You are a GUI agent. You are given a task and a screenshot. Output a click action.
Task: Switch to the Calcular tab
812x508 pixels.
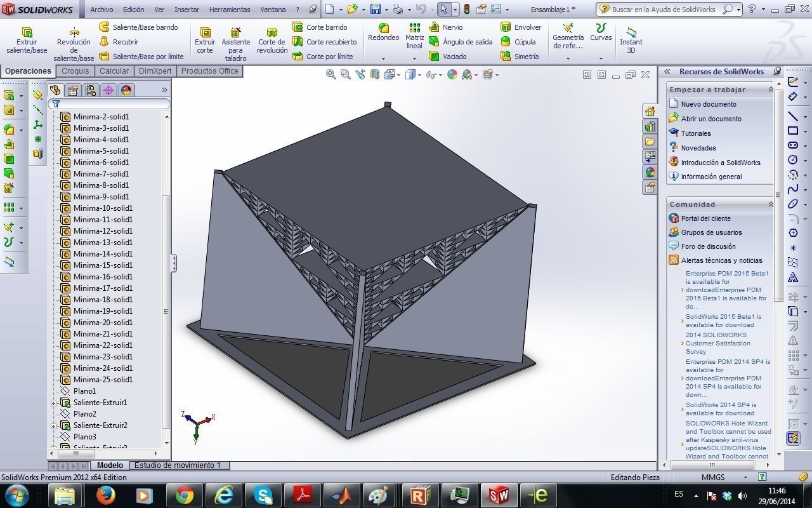[114, 71]
